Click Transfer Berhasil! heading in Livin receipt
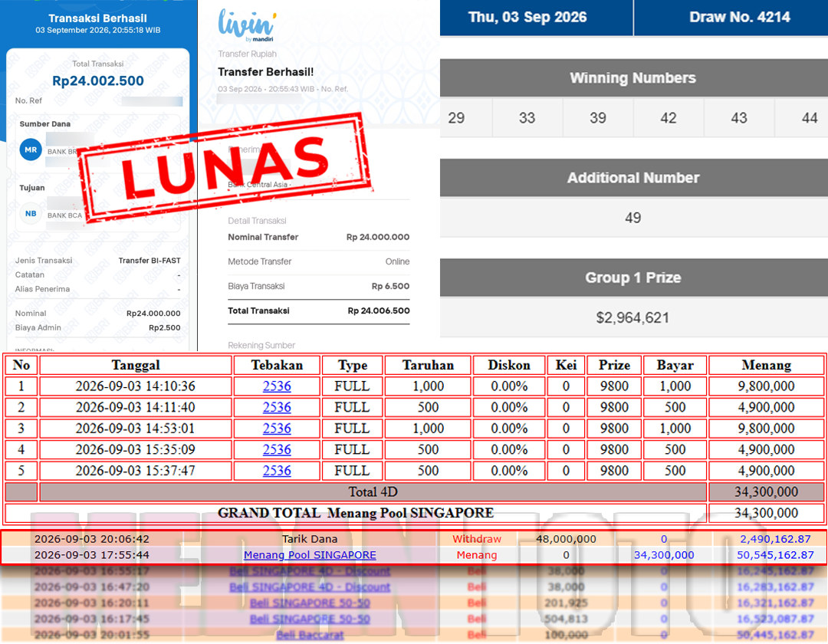 pyautogui.click(x=265, y=72)
